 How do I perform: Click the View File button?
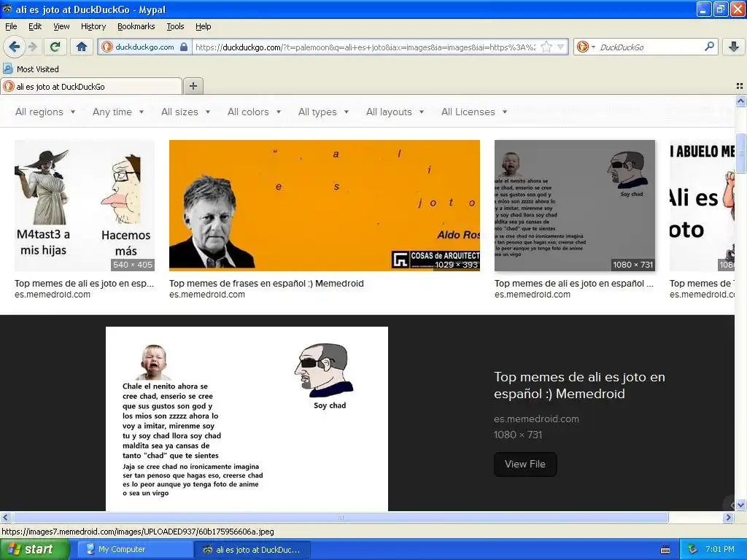click(x=525, y=464)
